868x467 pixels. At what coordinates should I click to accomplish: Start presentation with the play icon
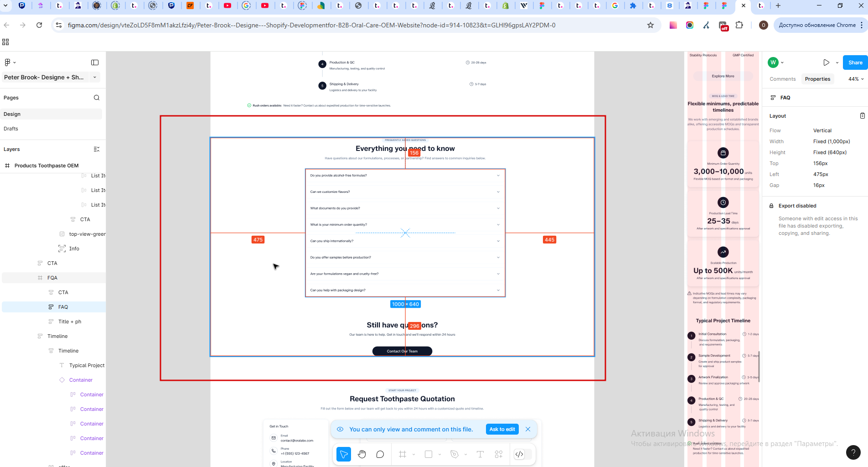[827, 62]
